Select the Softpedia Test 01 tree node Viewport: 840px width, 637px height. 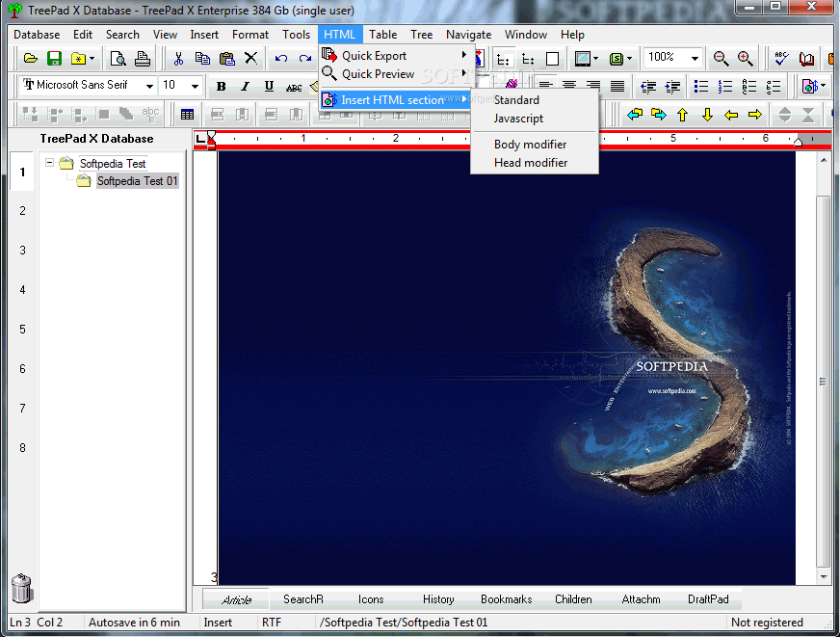[137, 181]
